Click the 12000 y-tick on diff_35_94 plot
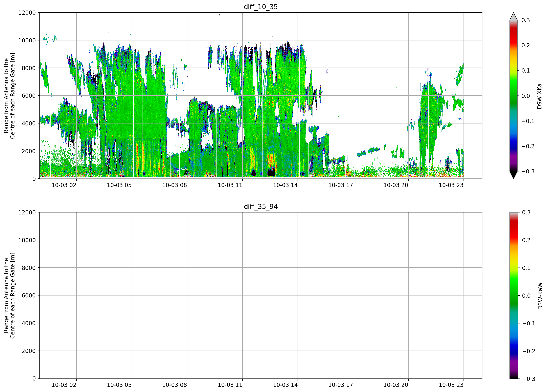Image resolution: width=547 pixels, height=392 pixels. tap(27, 212)
